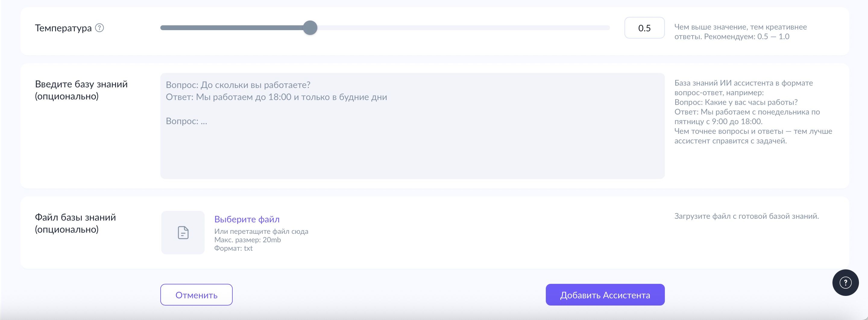Click the Чем выше значение temperature hint
This screenshot has width=868, height=320.
[741, 32]
